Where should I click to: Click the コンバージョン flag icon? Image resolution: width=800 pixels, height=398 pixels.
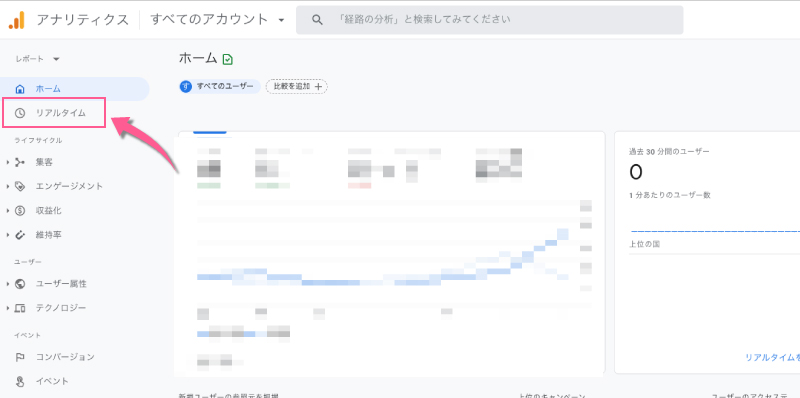pyautogui.click(x=20, y=357)
